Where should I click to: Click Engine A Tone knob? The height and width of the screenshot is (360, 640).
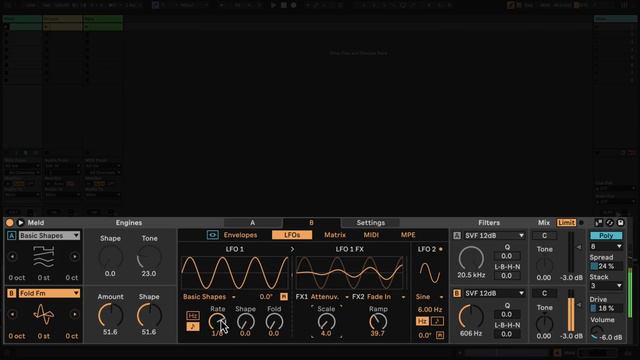coord(149,258)
